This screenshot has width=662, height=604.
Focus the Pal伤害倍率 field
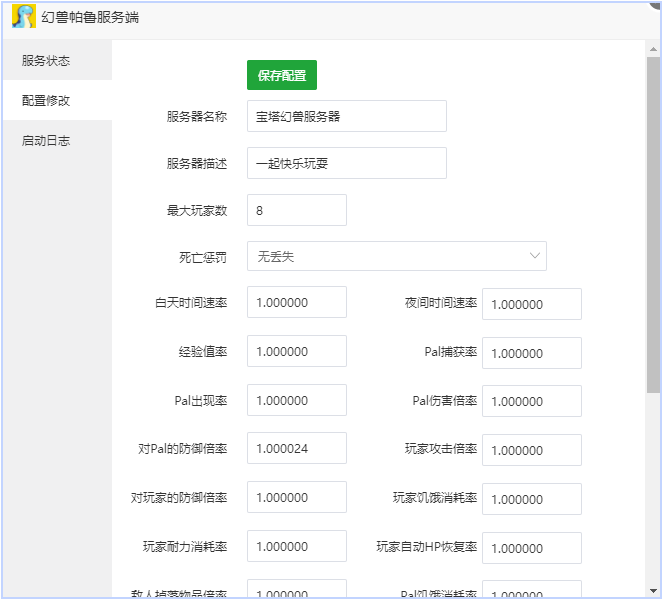point(532,401)
